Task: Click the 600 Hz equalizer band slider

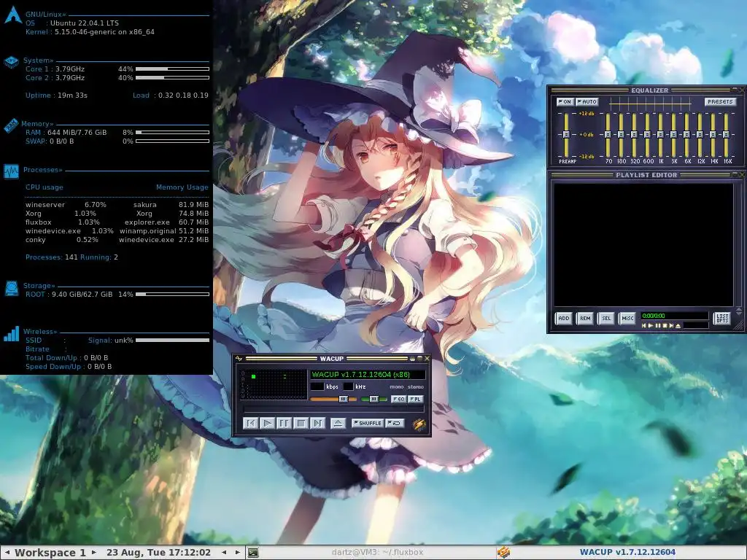Action: click(648, 135)
